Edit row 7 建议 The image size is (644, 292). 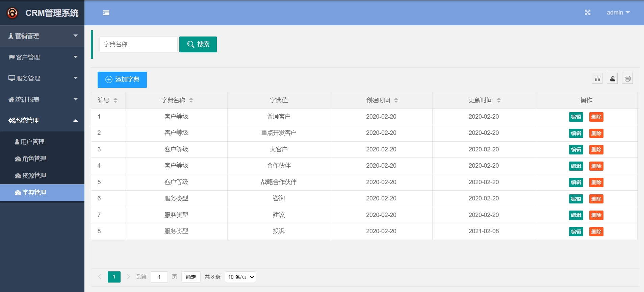point(576,215)
